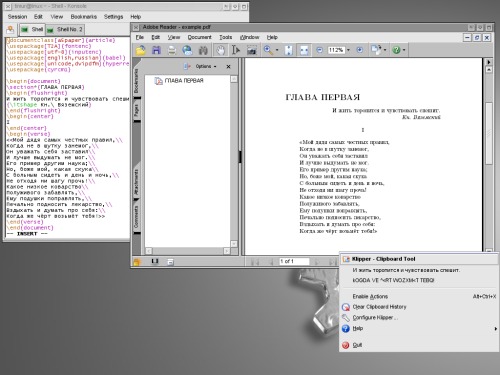The height and width of the screenshot is (375, 500).
Task: Select Configure Klipper entry
Action: [x=419, y=318]
